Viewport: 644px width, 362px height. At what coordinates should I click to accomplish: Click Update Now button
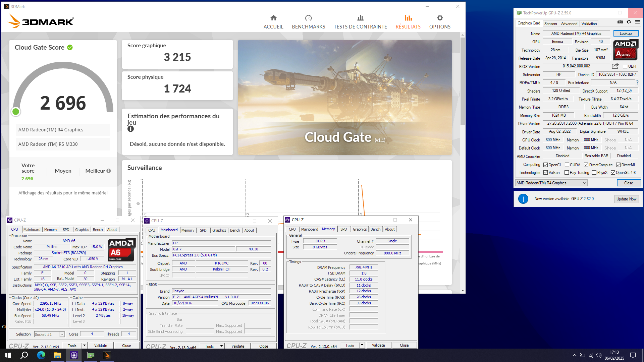tap(626, 199)
